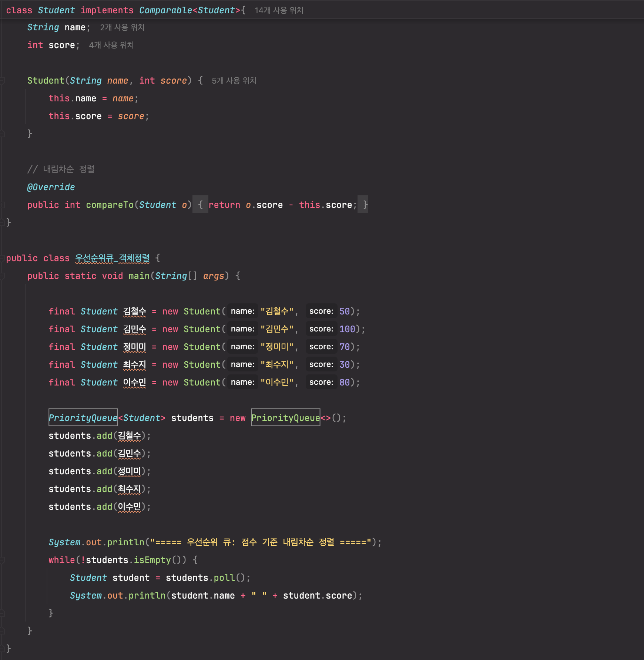Click the class name 우선순위큐_객체정렬
644x660 pixels.
112,258
